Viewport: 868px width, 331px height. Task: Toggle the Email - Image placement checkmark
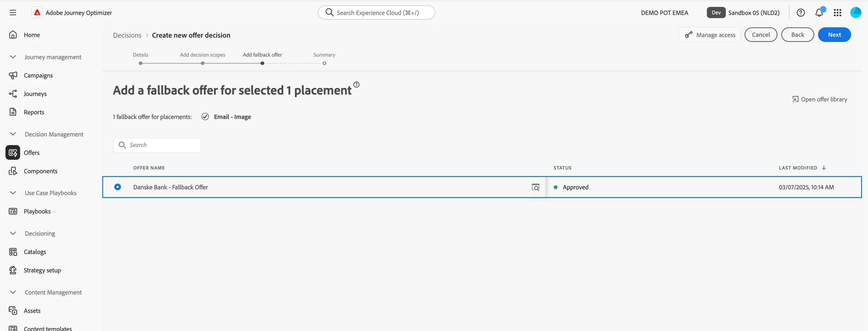[205, 117]
